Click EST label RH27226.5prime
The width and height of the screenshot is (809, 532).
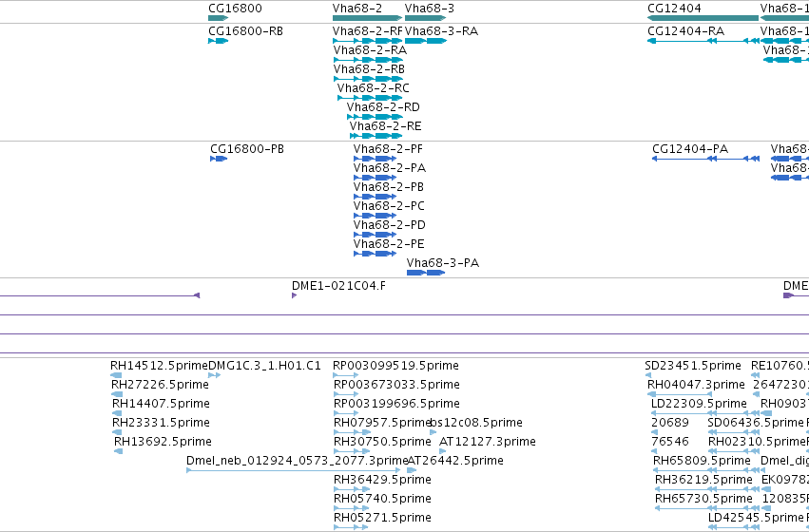point(160,385)
